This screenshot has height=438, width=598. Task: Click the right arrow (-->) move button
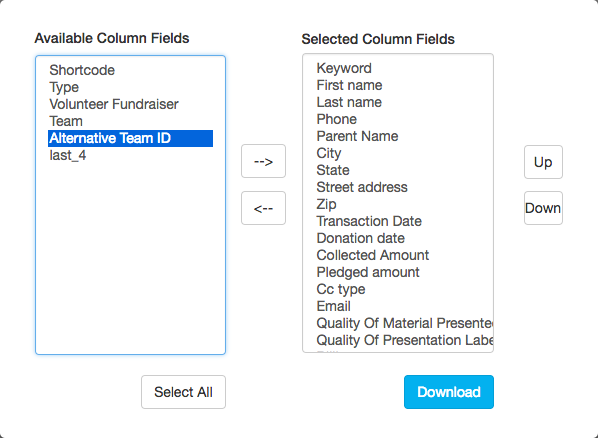(x=263, y=161)
